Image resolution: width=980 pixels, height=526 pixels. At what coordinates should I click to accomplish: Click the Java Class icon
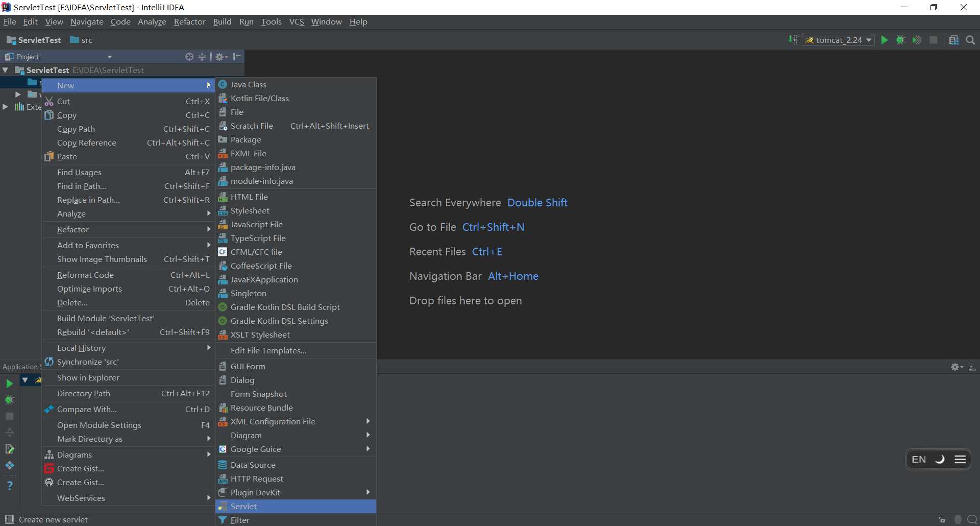click(223, 84)
